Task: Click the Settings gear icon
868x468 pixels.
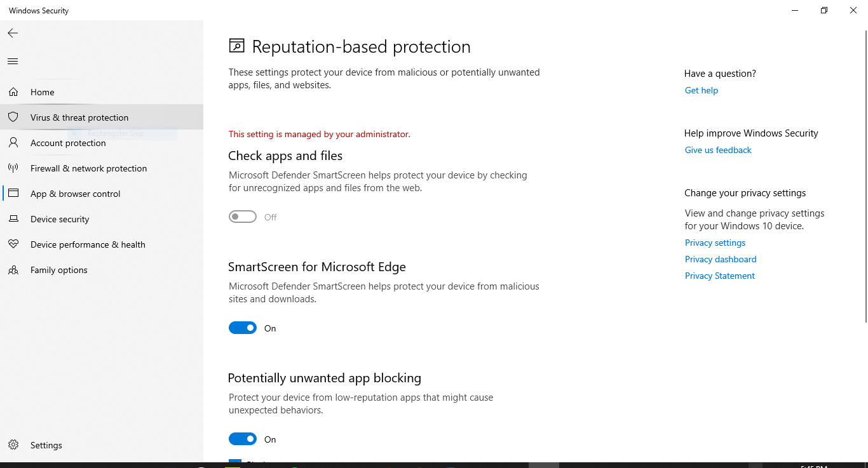Action: click(13, 445)
